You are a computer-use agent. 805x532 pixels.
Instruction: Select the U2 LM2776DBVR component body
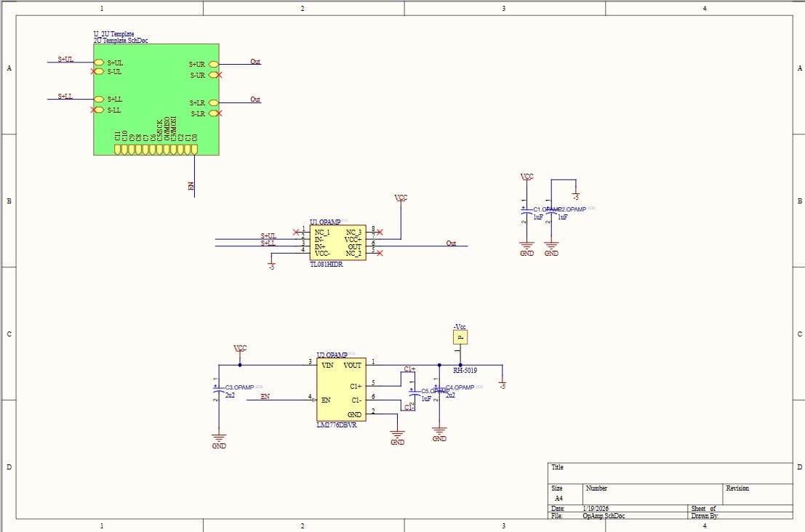[x=341, y=390]
